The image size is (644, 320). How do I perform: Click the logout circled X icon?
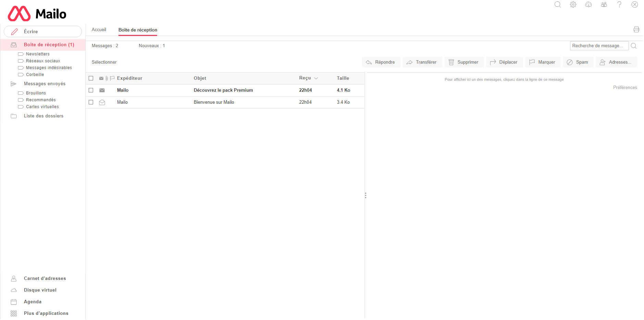pyautogui.click(x=635, y=4)
